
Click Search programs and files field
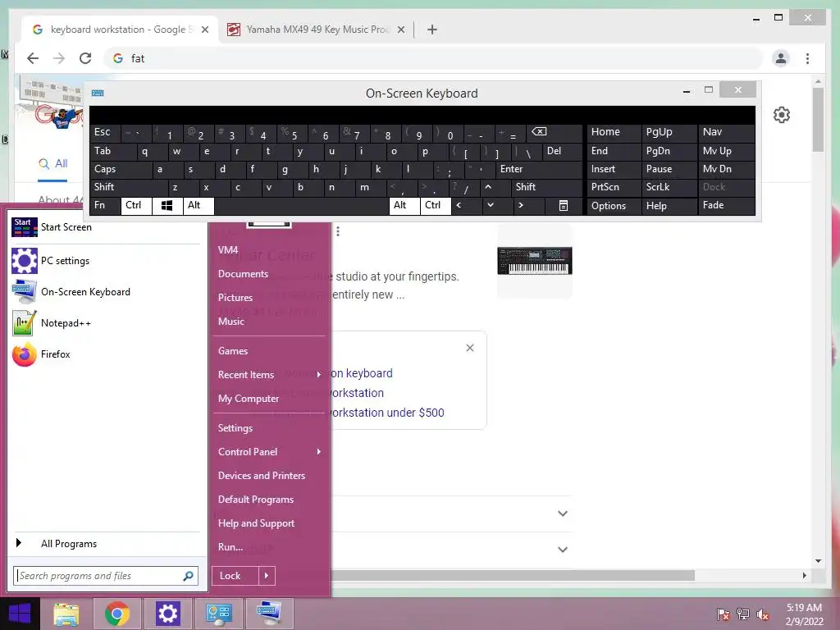click(x=106, y=576)
